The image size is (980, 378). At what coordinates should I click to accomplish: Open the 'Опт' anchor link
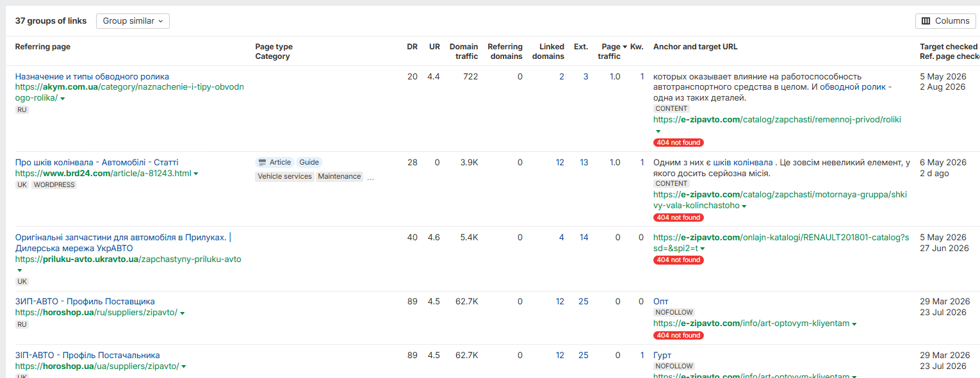click(x=661, y=301)
